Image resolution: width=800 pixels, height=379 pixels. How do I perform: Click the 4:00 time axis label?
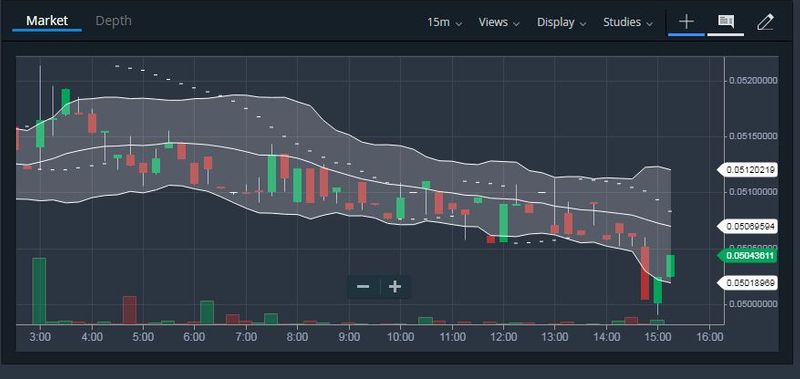[92, 337]
